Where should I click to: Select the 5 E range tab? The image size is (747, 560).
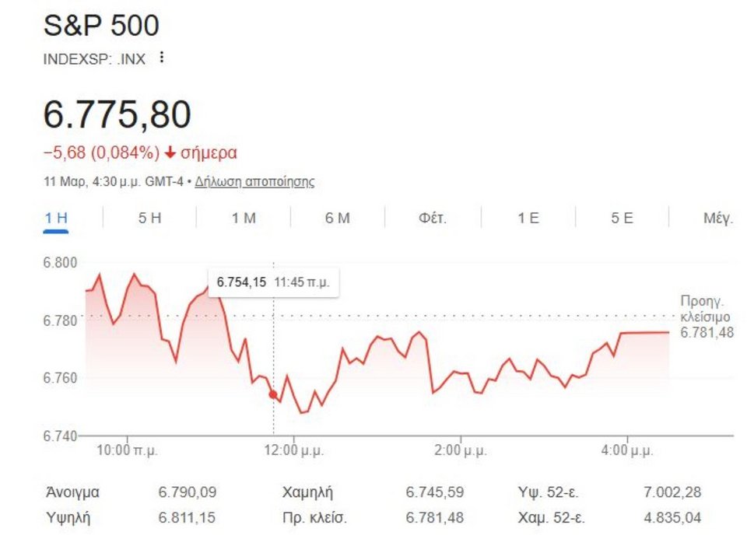pyautogui.click(x=622, y=219)
